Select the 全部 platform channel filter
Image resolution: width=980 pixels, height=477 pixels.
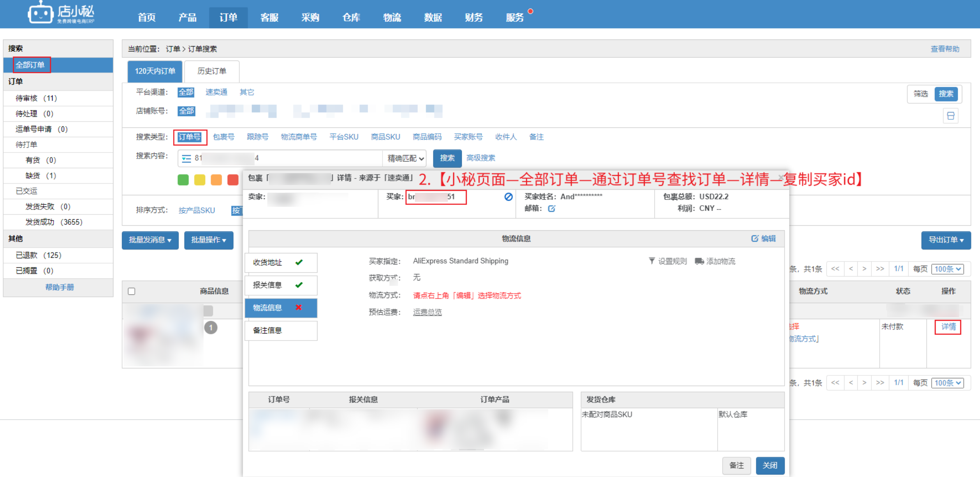tap(185, 92)
